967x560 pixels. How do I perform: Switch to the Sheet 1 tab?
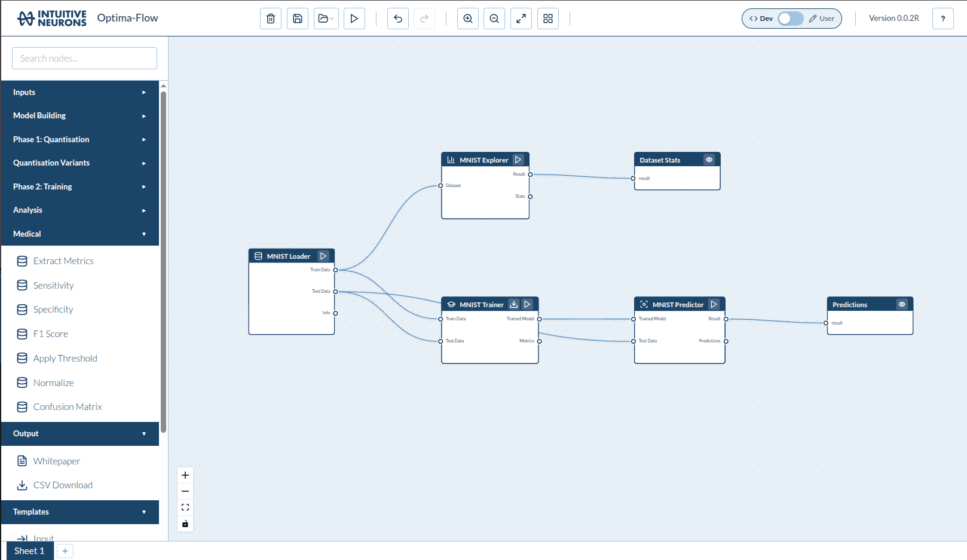point(30,551)
